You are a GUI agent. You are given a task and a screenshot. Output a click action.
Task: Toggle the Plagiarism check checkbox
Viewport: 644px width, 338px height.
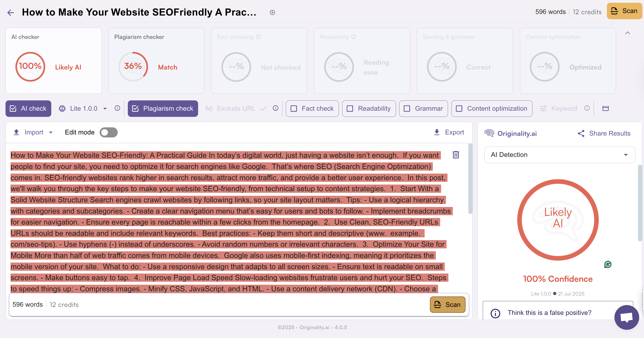pyautogui.click(x=135, y=109)
